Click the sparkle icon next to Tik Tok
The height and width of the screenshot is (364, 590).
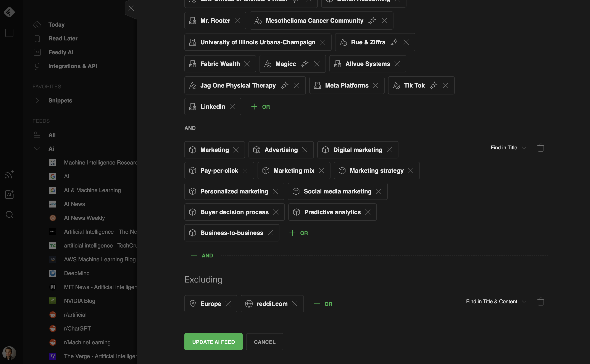click(434, 85)
